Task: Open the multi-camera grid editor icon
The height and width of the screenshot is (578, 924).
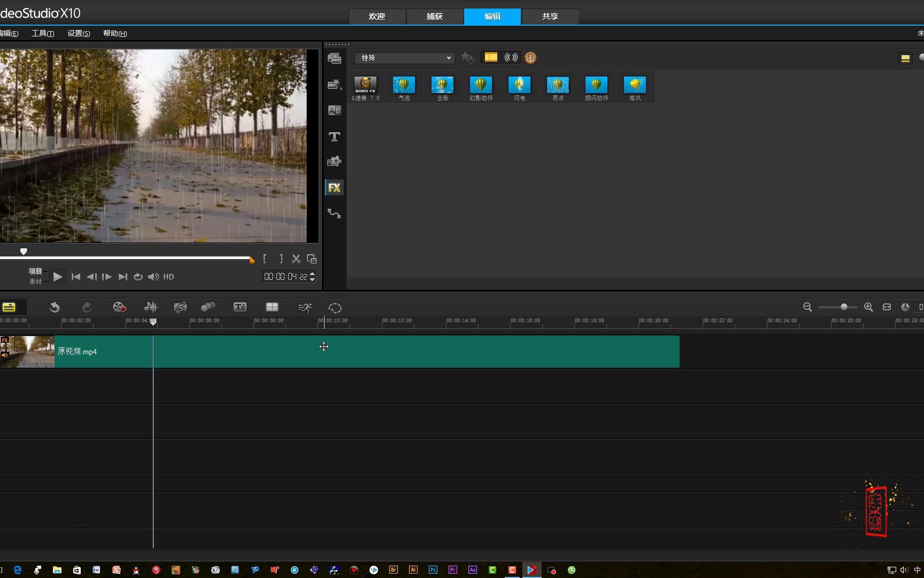Action: click(x=272, y=307)
